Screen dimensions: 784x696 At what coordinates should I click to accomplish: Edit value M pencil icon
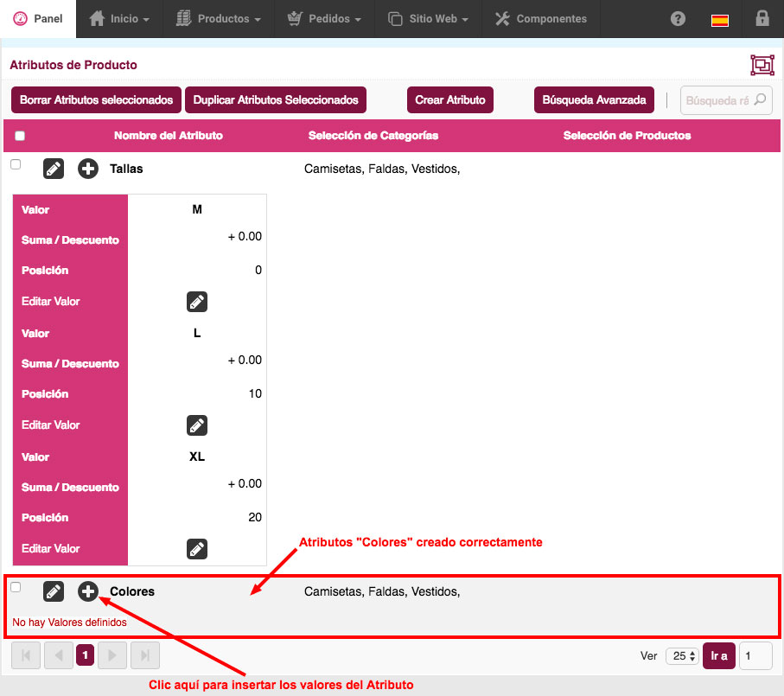point(197,302)
